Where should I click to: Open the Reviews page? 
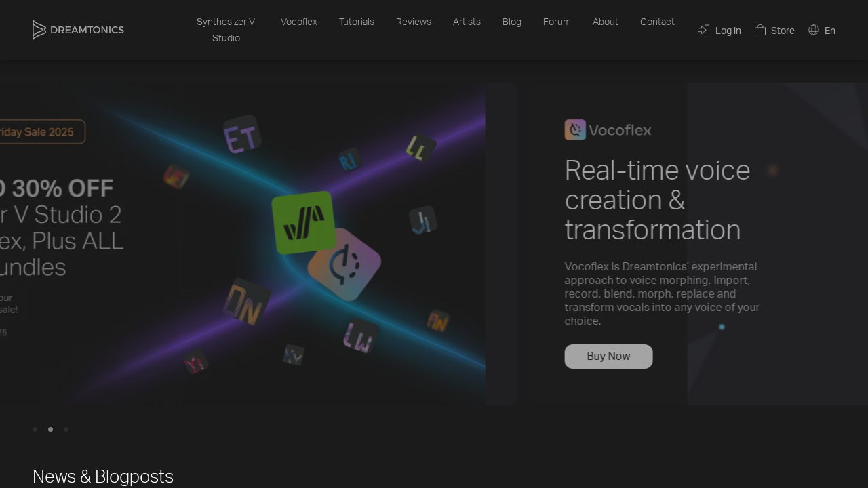coord(413,22)
